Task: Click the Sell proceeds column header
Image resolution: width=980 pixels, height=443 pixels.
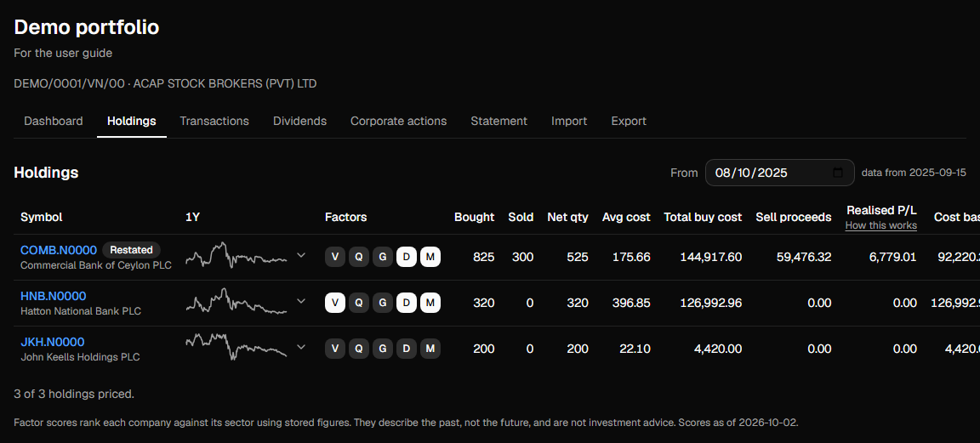Action: point(794,218)
